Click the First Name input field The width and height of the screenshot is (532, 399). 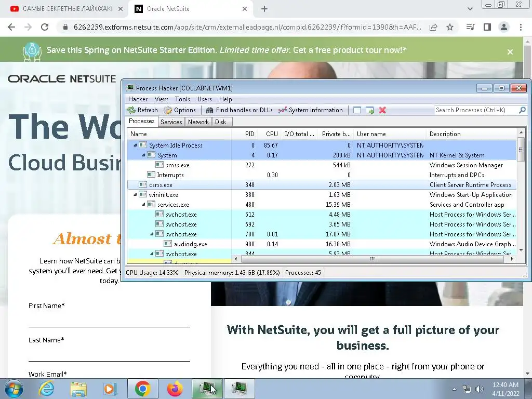[x=109, y=320]
